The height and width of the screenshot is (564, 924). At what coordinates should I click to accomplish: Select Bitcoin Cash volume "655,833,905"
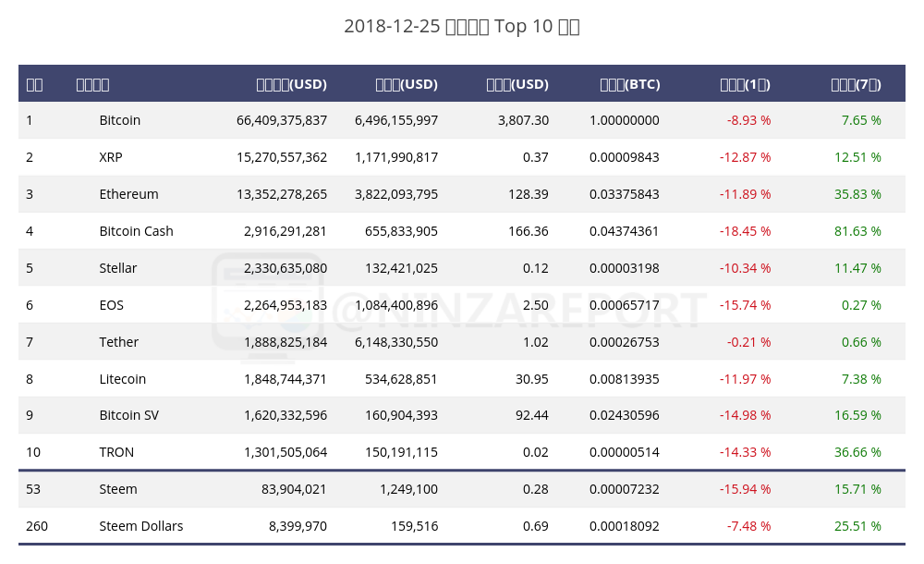401,231
